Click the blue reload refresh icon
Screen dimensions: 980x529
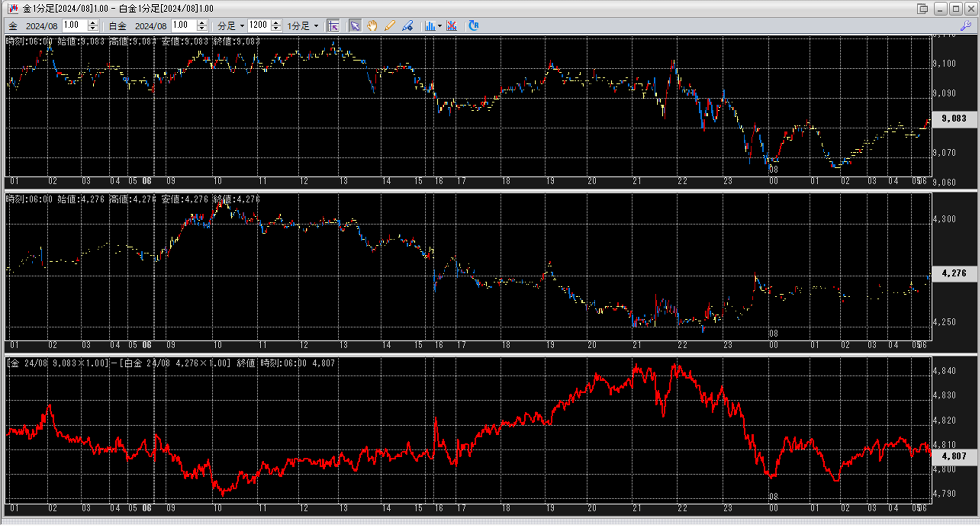(474, 26)
